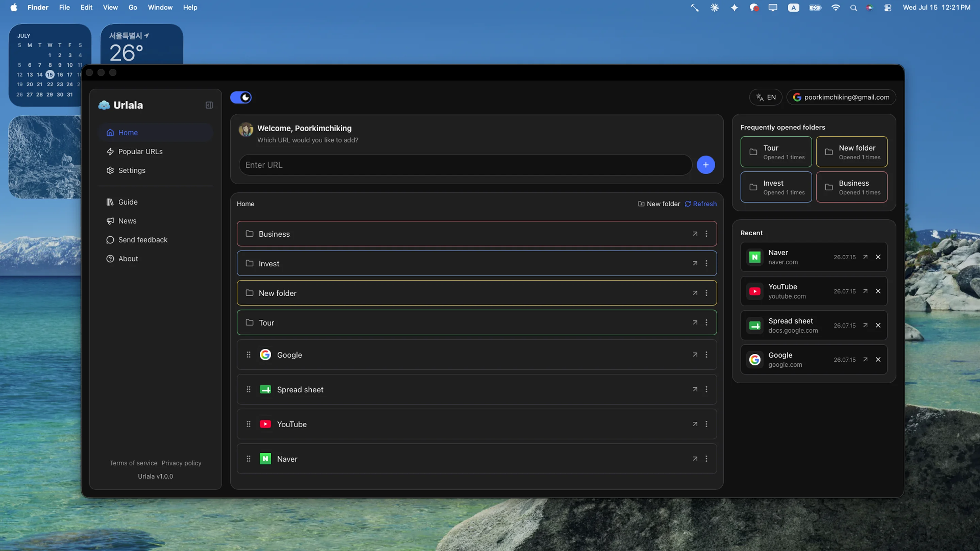
Task: Open more options for Tour folder
Action: (706, 323)
